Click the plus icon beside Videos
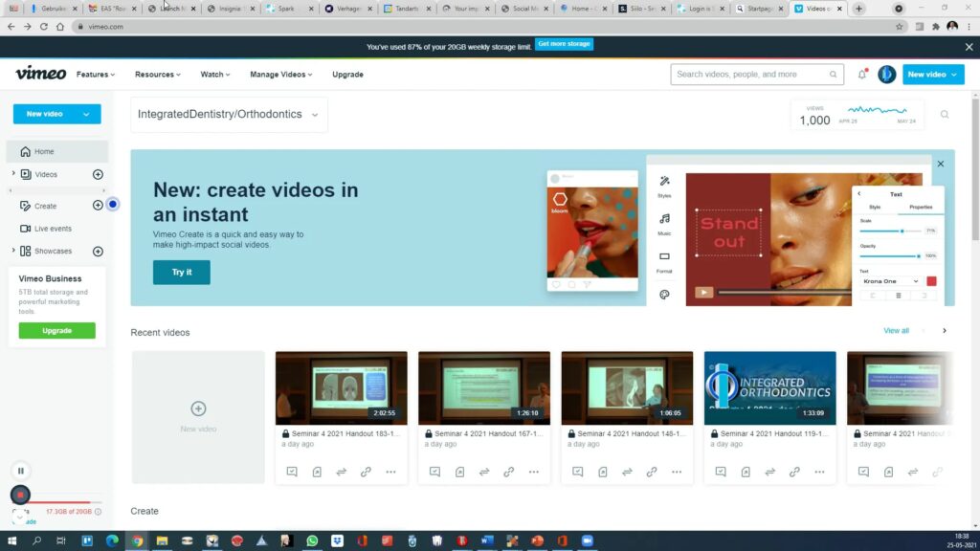 tap(98, 174)
